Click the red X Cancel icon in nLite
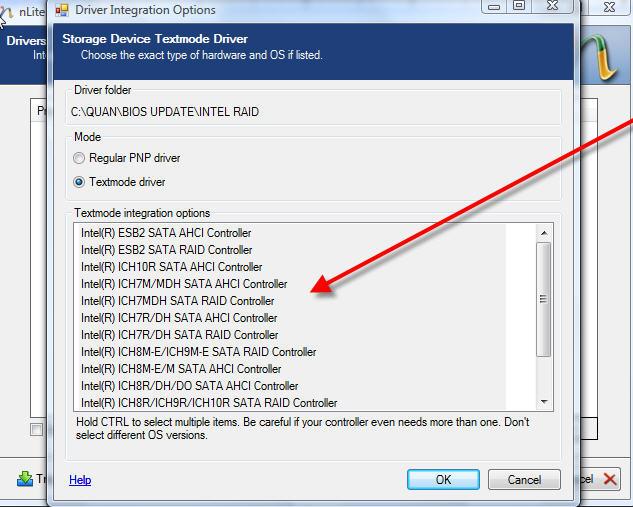The image size is (633, 507). pos(610,479)
